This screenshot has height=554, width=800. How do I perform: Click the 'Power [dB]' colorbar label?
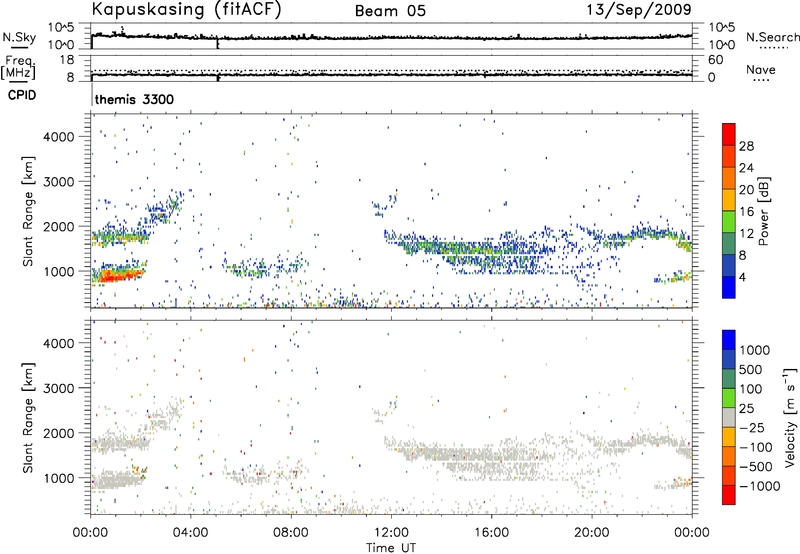764,211
